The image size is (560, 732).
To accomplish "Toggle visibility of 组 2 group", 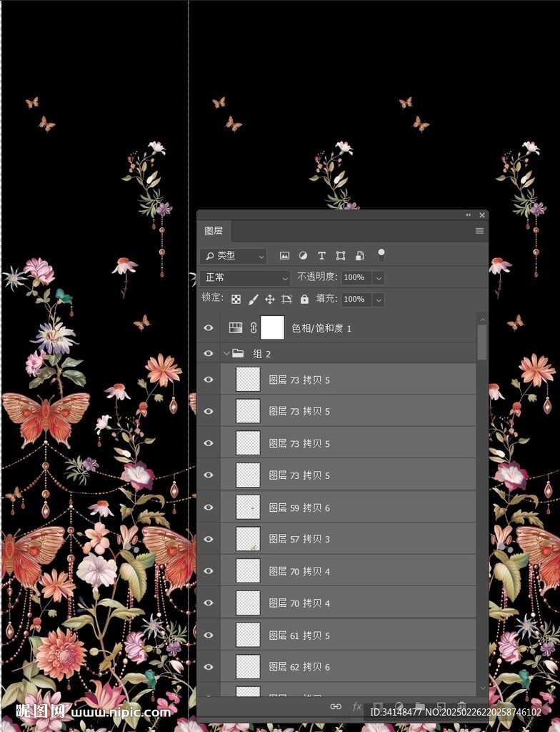I will pos(209,354).
